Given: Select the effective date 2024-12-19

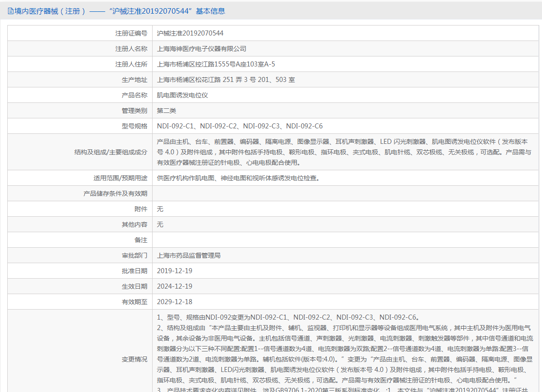Looking at the screenshot, I should click(x=174, y=286).
